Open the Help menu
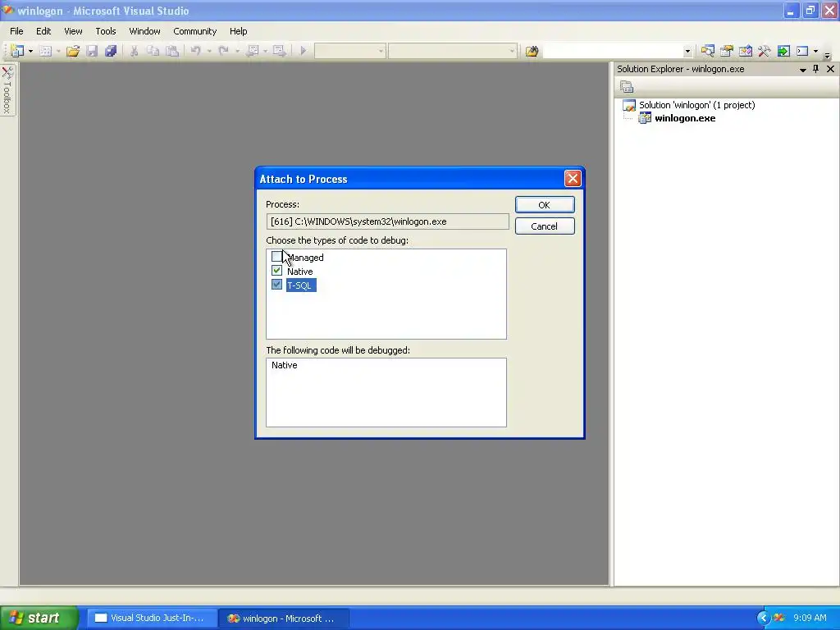This screenshot has height=630, width=840. coord(239,31)
